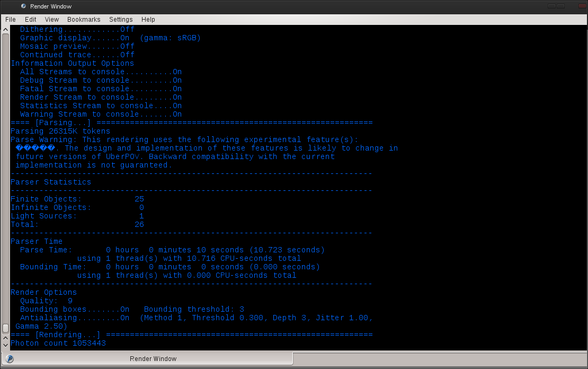Click the "Infinite Objects: 0" line

(x=77, y=208)
